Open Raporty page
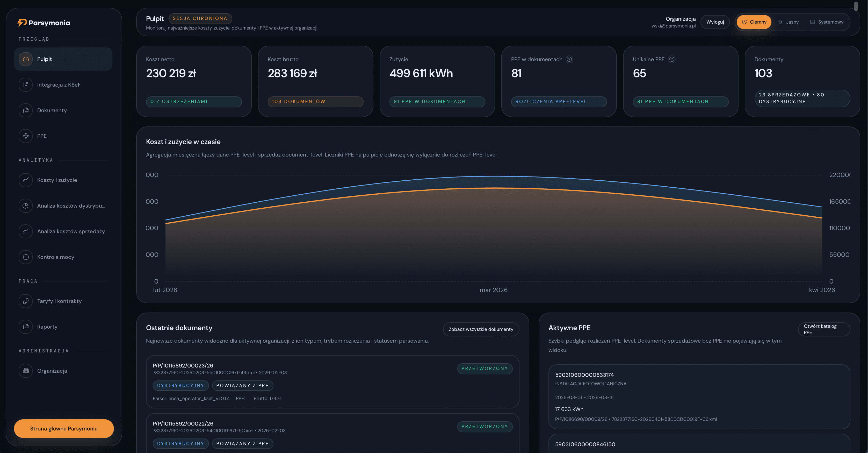The image size is (868, 453). [63, 327]
